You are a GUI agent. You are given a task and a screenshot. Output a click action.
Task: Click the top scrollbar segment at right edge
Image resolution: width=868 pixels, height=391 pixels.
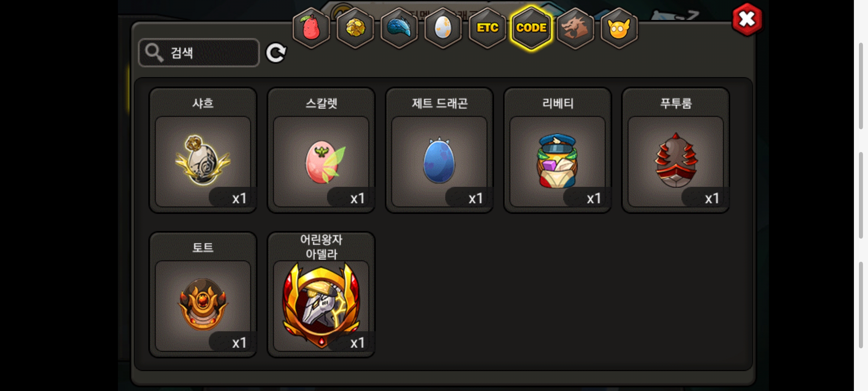pos(861,86)
